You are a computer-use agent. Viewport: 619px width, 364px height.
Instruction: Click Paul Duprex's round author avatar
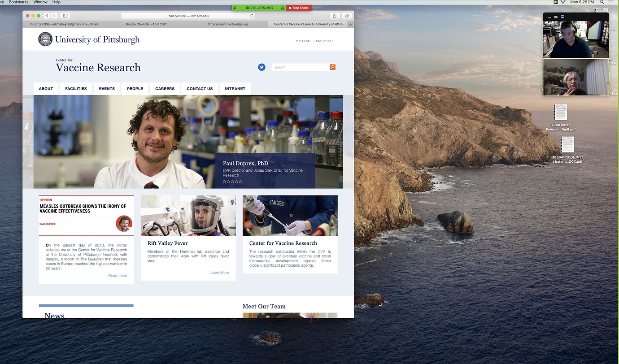[x=124, y=224]
